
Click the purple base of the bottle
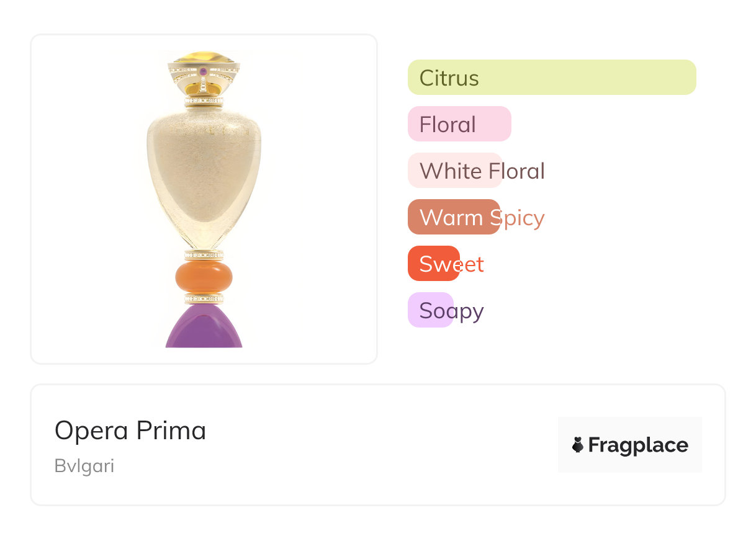pos(204,327)
